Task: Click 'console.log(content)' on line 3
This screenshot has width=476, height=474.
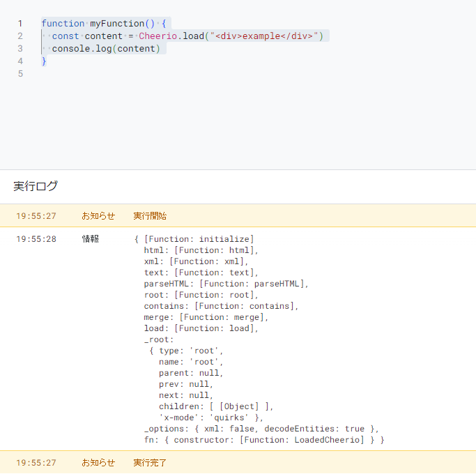Action: point(106,49)
